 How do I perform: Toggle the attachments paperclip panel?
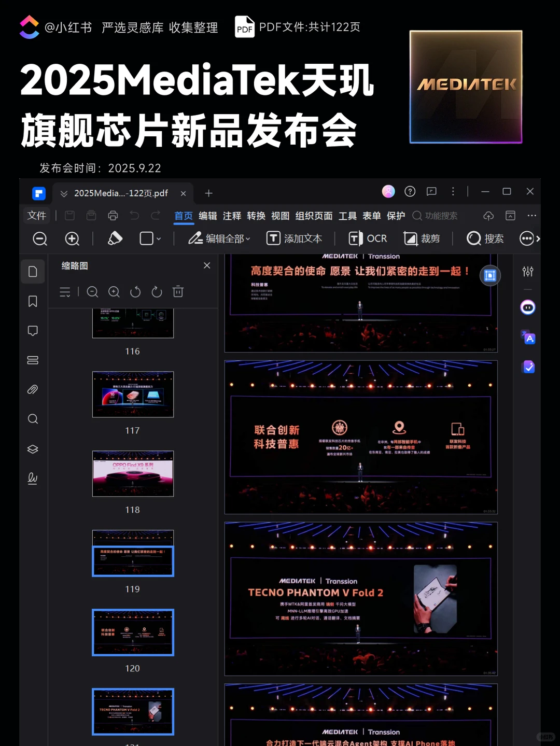33,389
